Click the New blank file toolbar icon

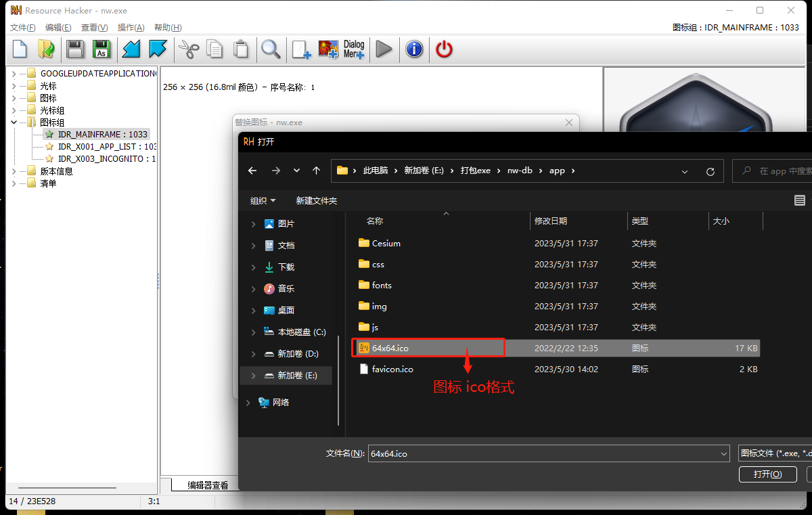[20, 49]
